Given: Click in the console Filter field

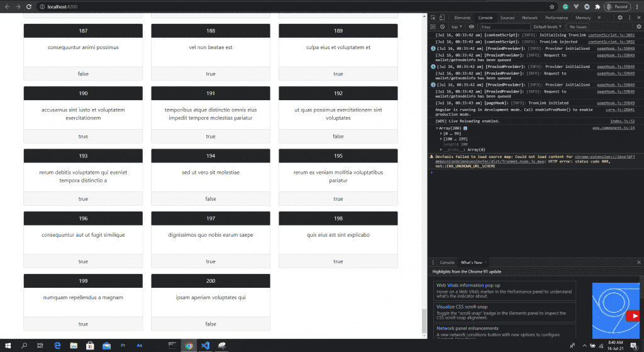Looking at the screenshot, I should (x=503, y=27).
